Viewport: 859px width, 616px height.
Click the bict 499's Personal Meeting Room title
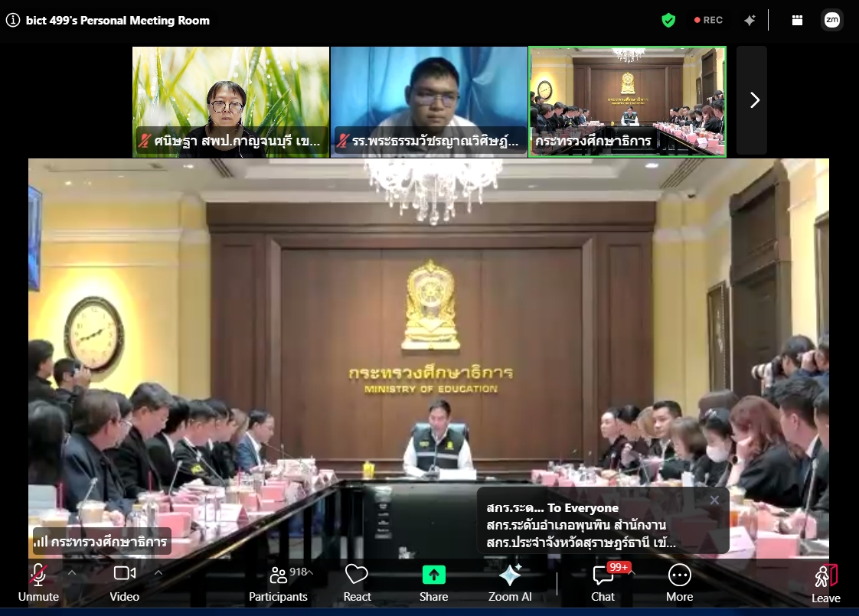click(x=118, y=20)
